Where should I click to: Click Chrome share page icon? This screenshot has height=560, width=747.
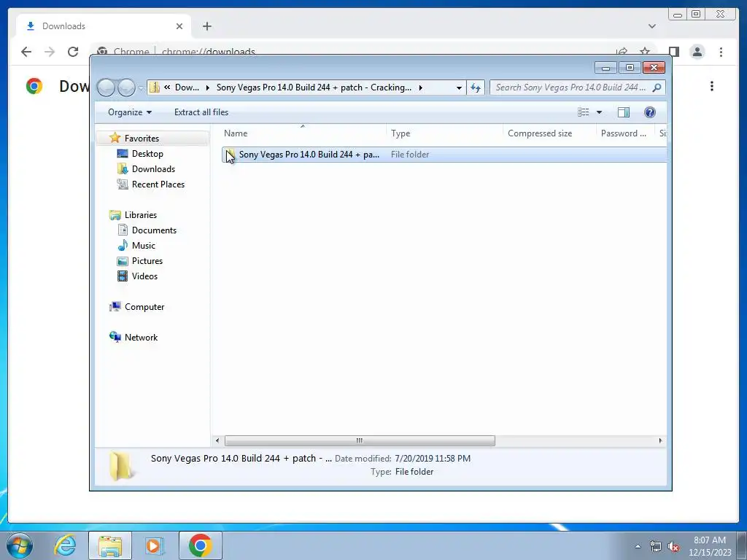coord(622,52)
